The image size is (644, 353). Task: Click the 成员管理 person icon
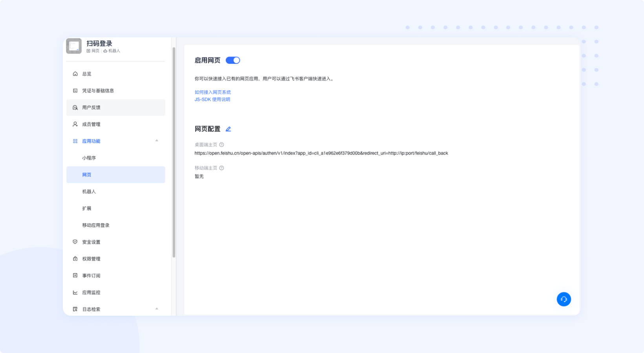[75, 124]
